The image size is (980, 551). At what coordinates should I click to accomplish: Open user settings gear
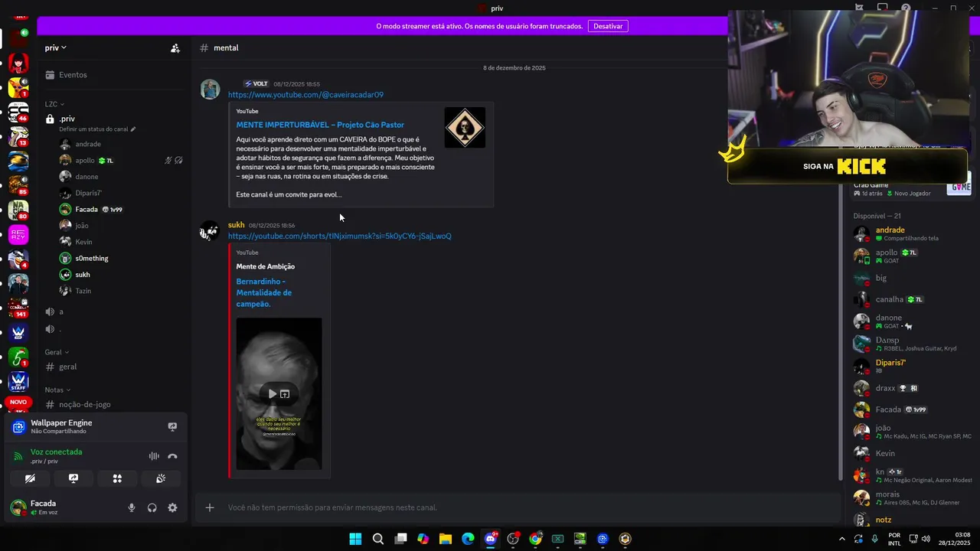pyautogui.click(x=172, y=507)
